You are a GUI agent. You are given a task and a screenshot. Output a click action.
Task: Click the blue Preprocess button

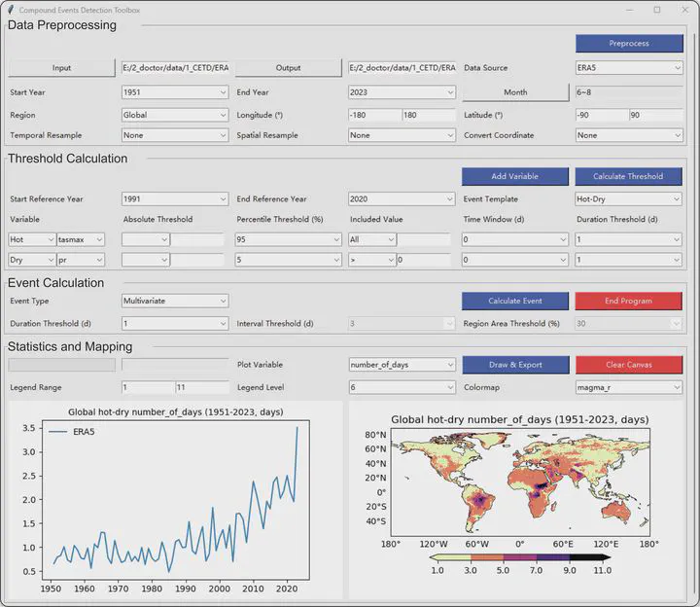coord(628,43)
